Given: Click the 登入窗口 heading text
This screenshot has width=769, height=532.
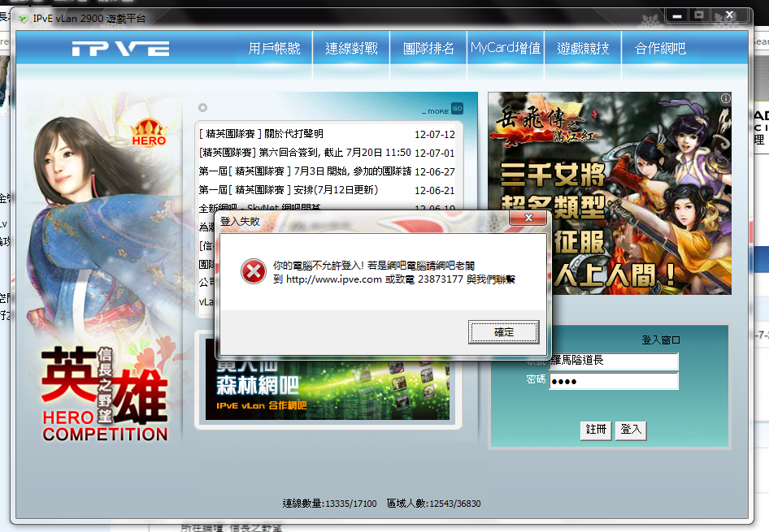Looking at the screenshot, I should 661,340.
